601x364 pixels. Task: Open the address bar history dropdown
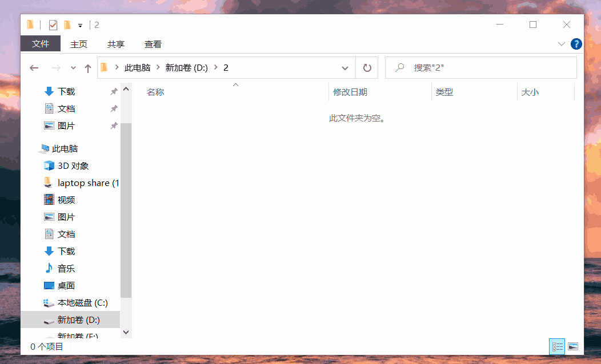(345, 68)
